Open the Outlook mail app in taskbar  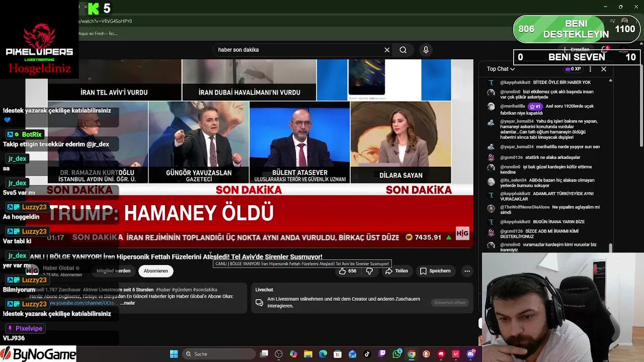point(352,354)
